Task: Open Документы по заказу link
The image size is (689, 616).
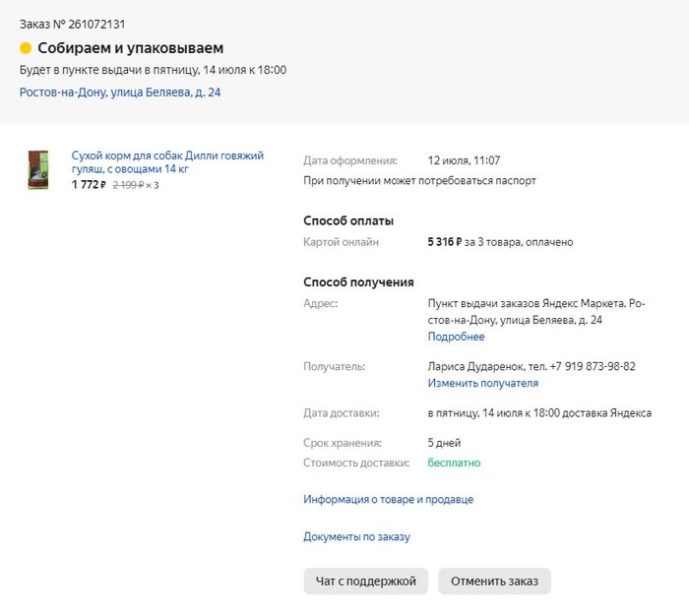Action: 356,537
